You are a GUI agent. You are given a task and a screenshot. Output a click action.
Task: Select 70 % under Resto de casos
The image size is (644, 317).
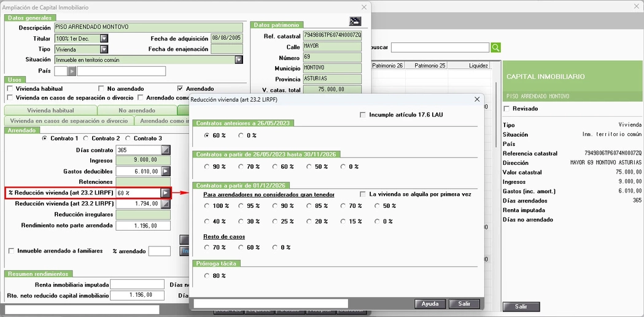[x=207, y=247]
